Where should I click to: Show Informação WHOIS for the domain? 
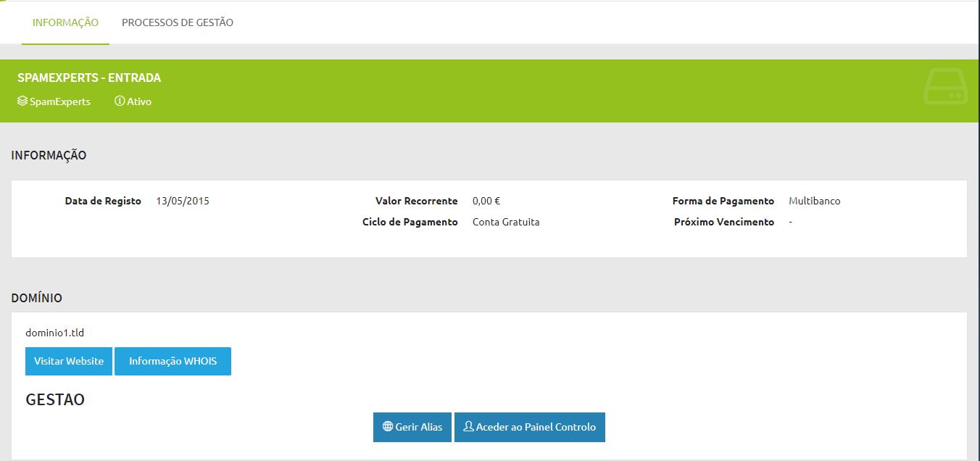(x=173, y=361)
